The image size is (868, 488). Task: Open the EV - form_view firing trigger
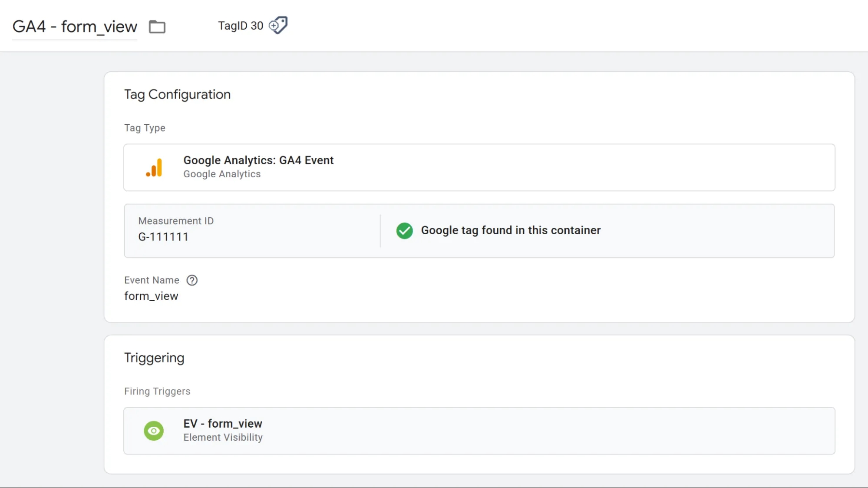[x=479, y=431]
